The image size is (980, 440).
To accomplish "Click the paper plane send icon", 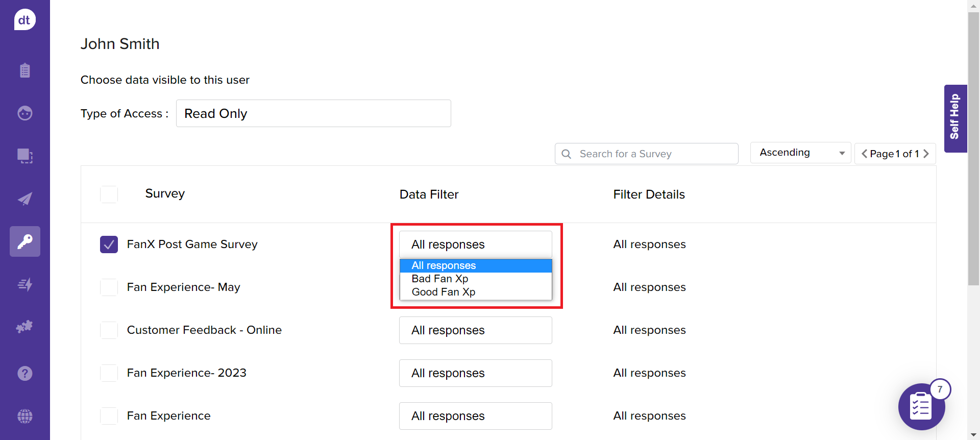I will tap(24, 199).
